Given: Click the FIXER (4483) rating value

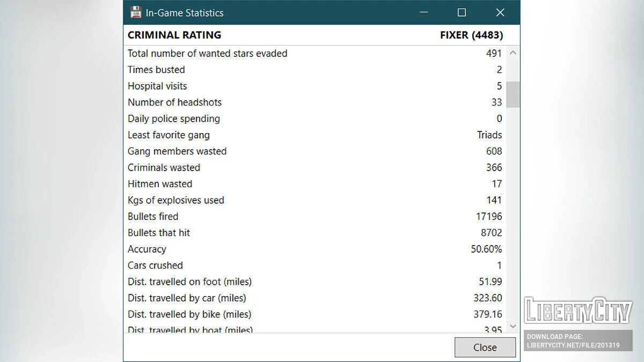Looking at the screenshot, I should 471,35.
